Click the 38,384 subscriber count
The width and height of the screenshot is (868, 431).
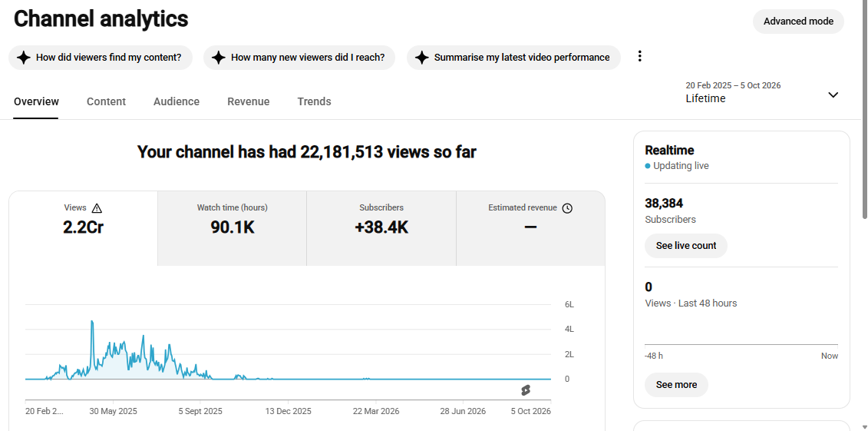tap(664, 204)
